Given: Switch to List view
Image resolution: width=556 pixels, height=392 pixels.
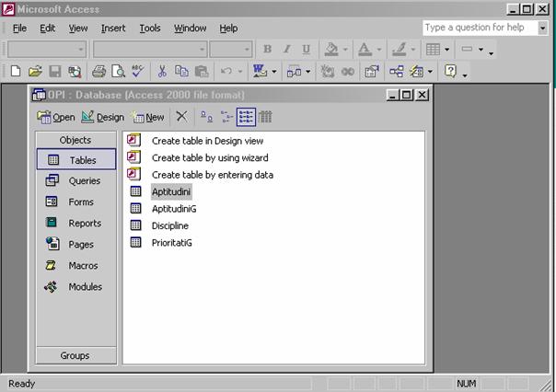Looking at the screenshot, I should click(246, 117).
